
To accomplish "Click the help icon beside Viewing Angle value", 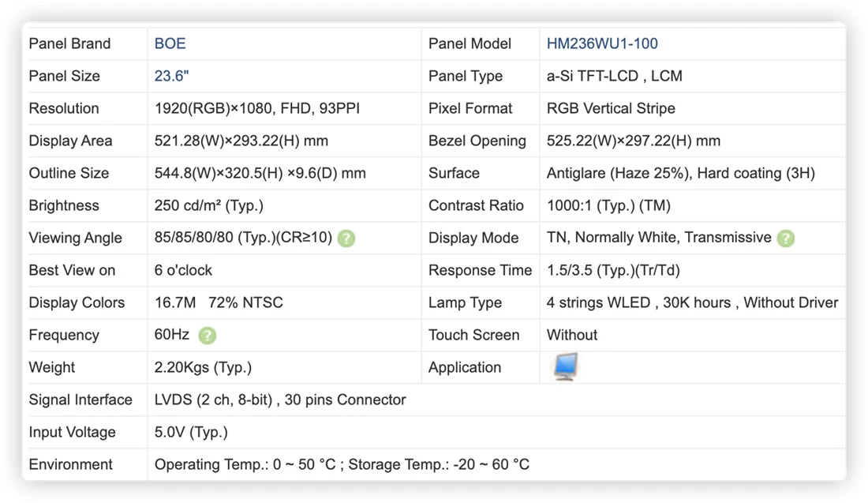I will [346, 238].
